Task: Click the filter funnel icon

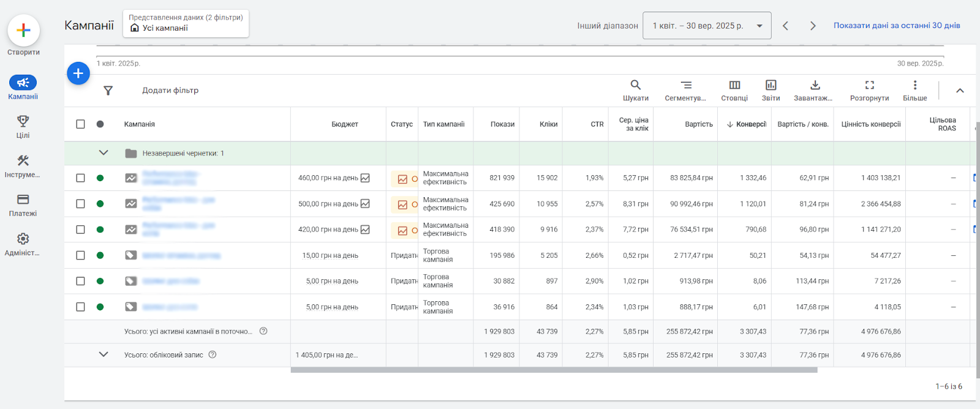Action: click(x=108, y=91)
